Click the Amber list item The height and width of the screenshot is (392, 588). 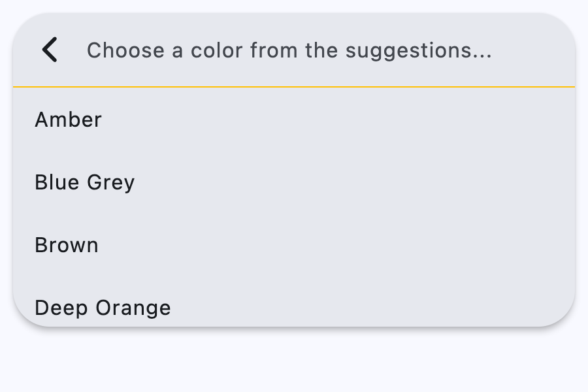69,120
